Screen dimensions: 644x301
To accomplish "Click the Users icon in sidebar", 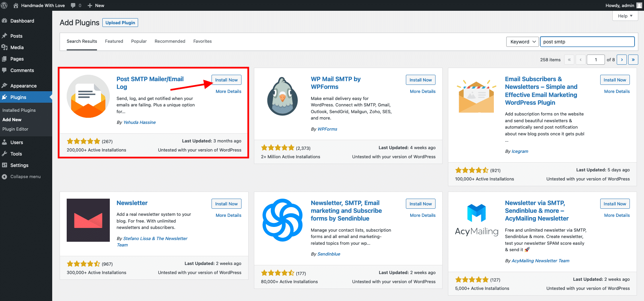I will [4, 142].
